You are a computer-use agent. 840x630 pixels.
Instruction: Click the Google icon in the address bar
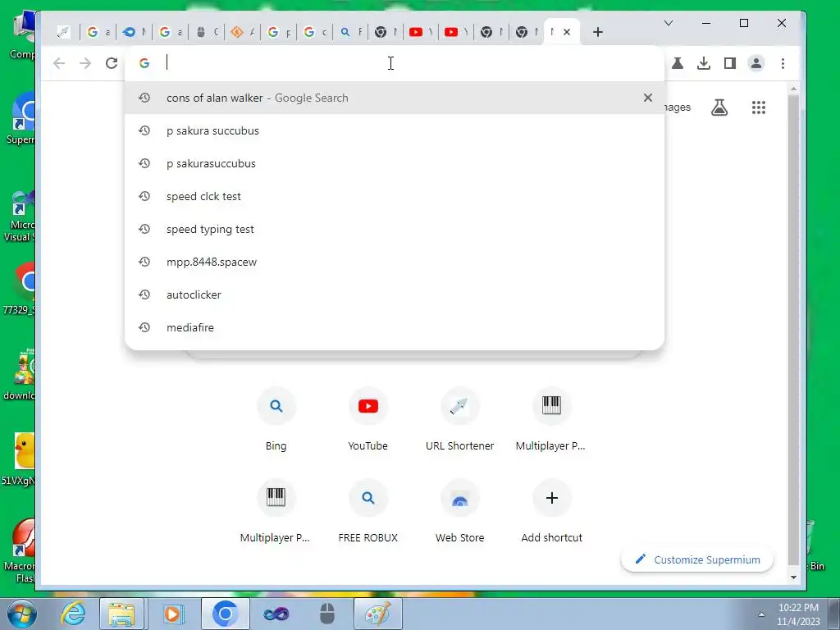pyautogui.click(x=144, y=63)
